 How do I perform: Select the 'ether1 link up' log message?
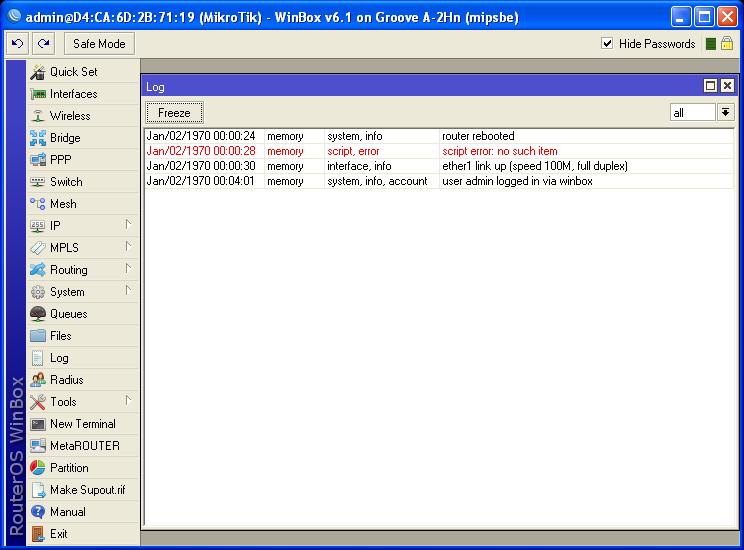535,166
